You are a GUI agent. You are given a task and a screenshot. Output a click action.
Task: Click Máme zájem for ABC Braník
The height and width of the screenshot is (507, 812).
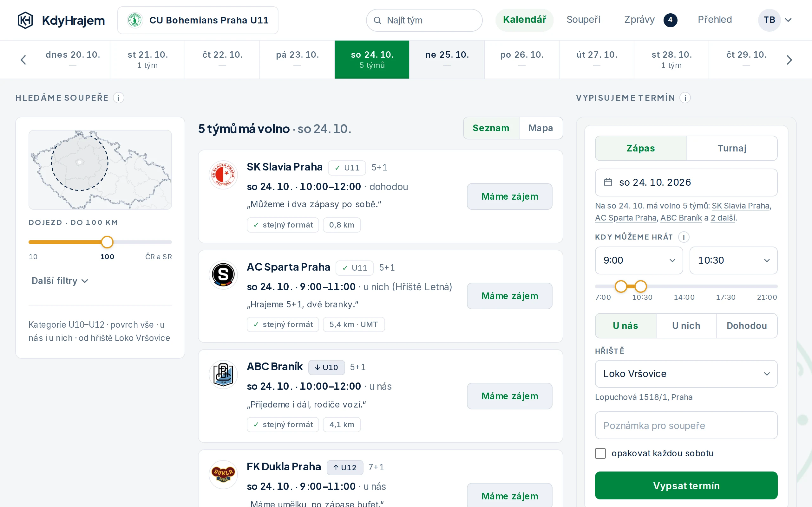[509, 396]
